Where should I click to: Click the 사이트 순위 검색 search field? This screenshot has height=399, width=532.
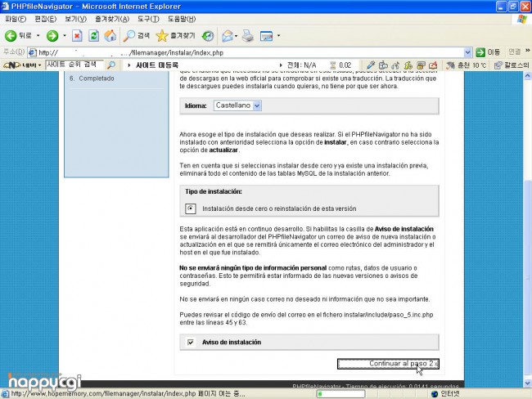pos(74,65)
